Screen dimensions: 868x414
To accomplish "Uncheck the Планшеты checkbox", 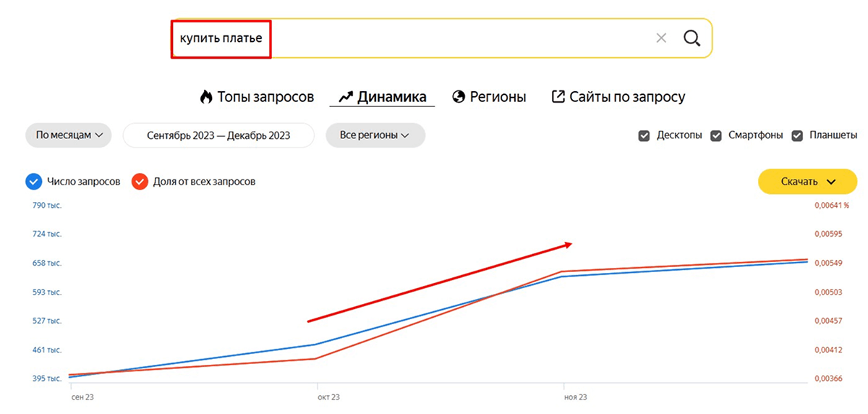I will [798, 135].
